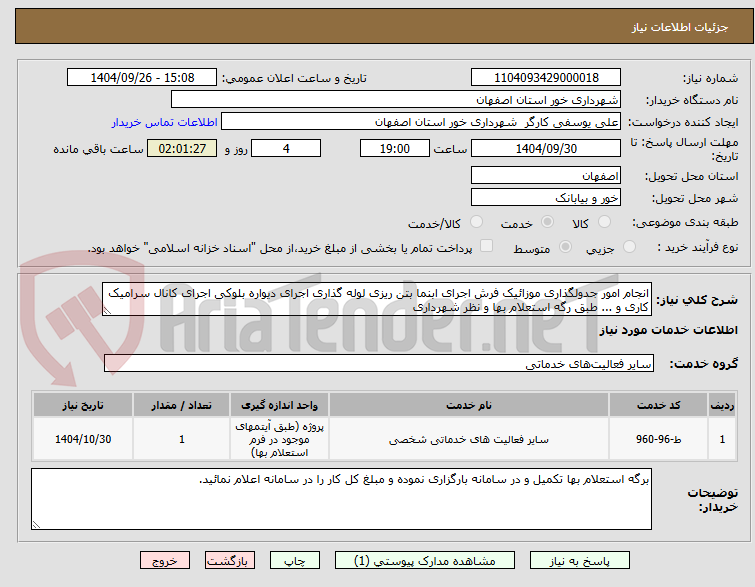Image resolution: width=755 pixels, height=587 pixels.
Task: Open اطلاعات تماس خریدار link
Action: coord(165,122)
